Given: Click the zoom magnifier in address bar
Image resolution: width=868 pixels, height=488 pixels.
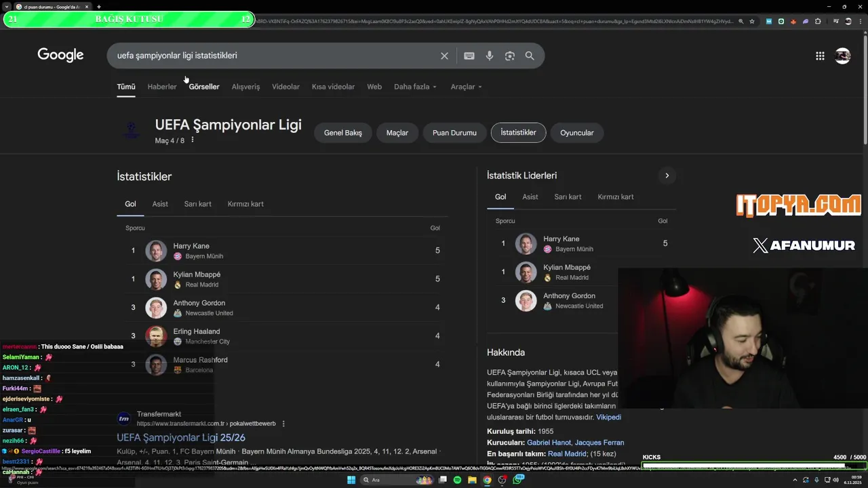Looking at the screenshot, I should 741,21.
